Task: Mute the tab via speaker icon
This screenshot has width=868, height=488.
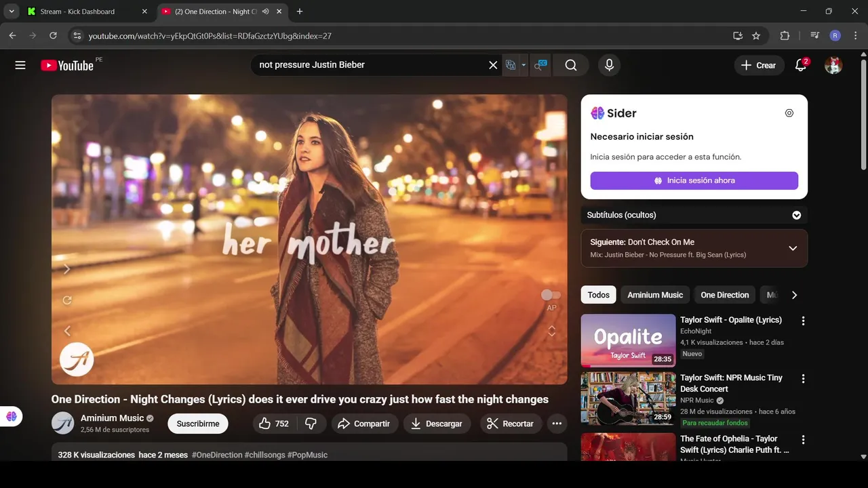Action: [266, 12]
